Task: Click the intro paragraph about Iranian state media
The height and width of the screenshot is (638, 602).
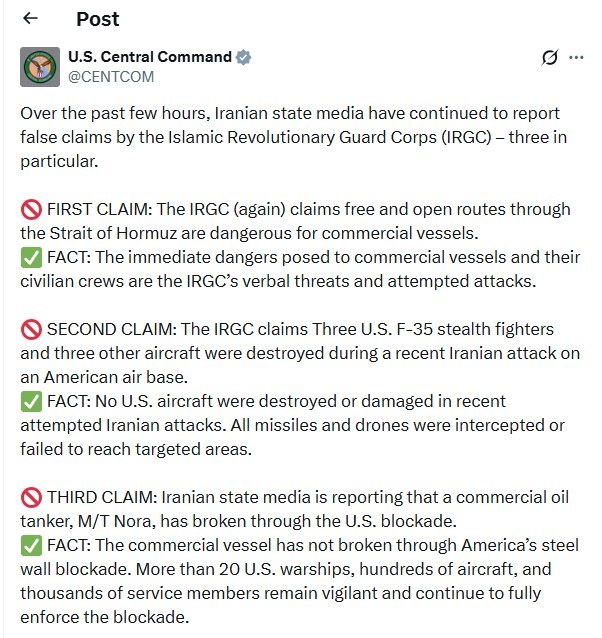Action: click(x=293, y=137)
